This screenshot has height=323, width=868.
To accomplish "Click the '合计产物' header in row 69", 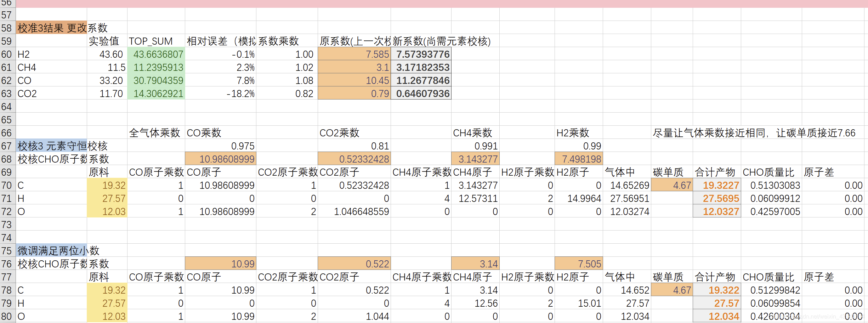I will [717, 172].
